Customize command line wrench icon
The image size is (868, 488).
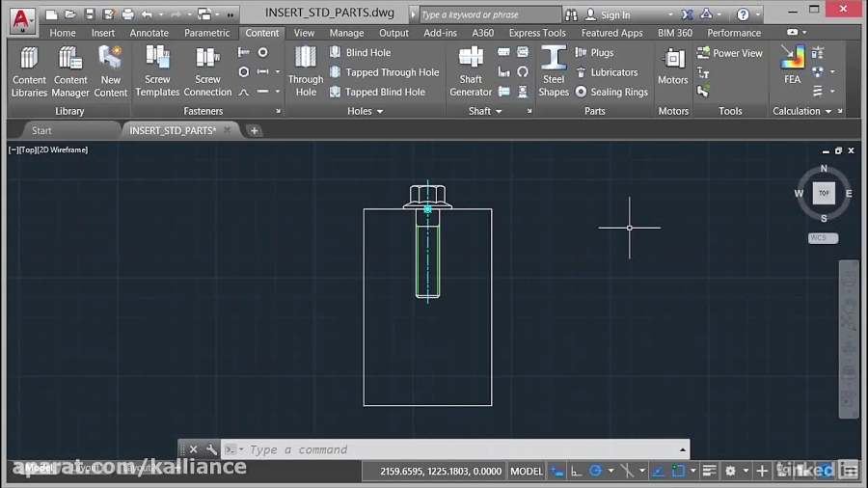point(211,449)
